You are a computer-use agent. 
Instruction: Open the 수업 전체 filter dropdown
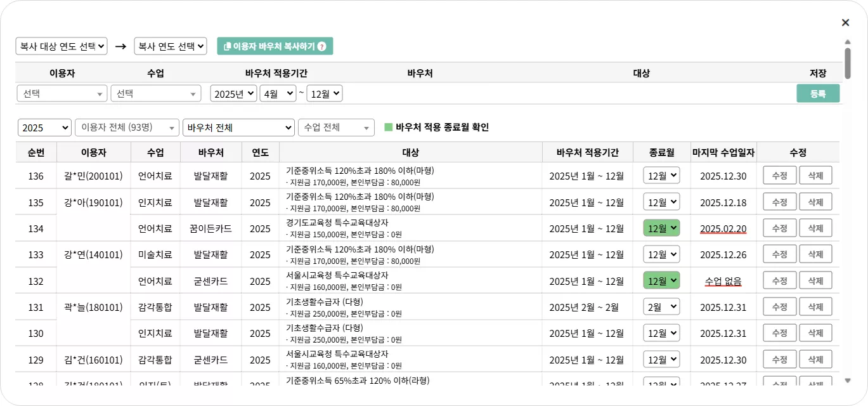[x=336, y=127]
